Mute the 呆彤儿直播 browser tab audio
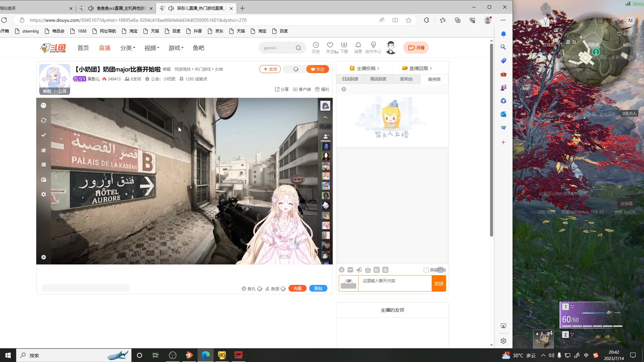Image resolution: width=644 pixels, height=362 pixels. (x=171, y=8)
